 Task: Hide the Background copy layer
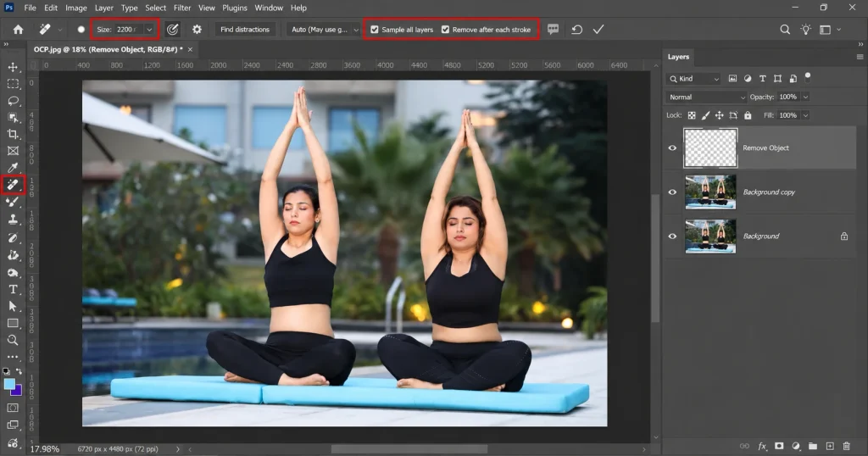[672, 192]
